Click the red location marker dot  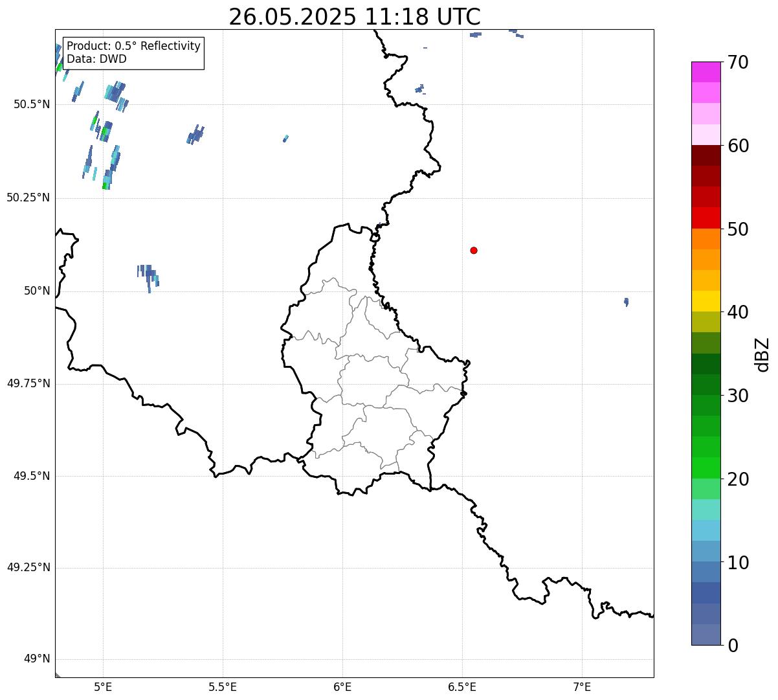(474, 250)
